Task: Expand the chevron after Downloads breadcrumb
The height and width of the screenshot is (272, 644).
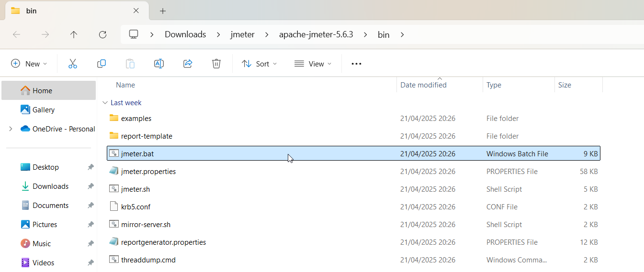Action: 218,34
